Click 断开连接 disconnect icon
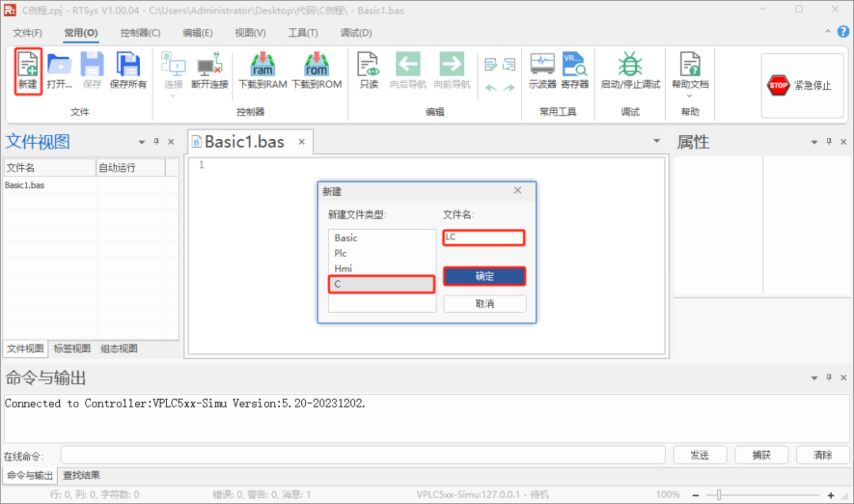The width and height of the screenshot is (854, 504). 210,64
